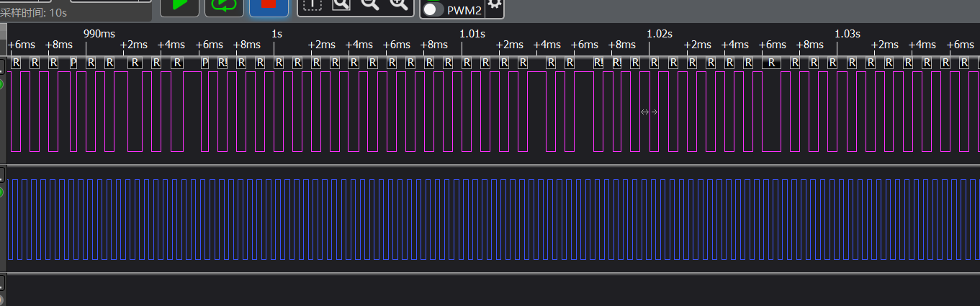Expand the third channel's small header box

click(x=1, y=282)
